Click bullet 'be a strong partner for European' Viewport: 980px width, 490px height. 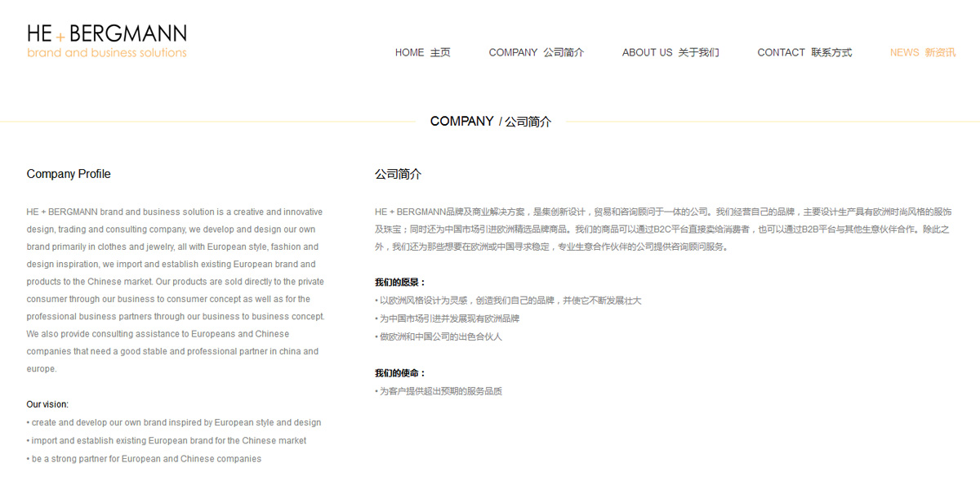pos(144,459)
